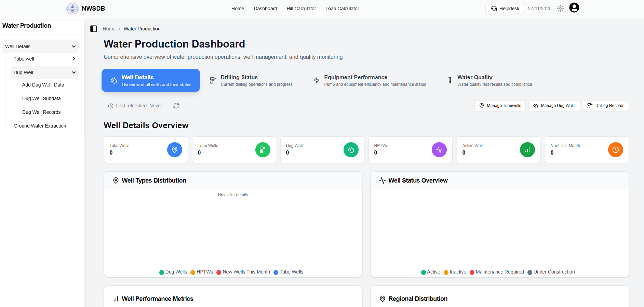Click the HPTWs purple activity icon

click(x=439, y=150)
